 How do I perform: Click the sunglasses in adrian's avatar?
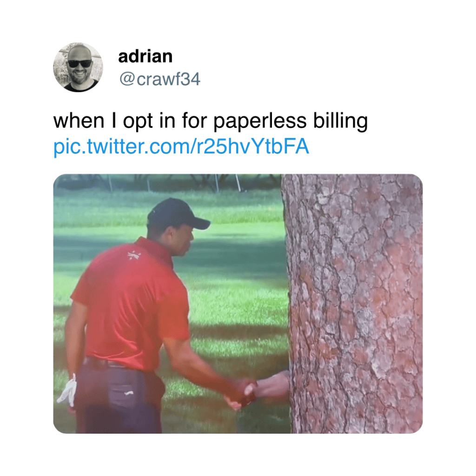point(79,64)
